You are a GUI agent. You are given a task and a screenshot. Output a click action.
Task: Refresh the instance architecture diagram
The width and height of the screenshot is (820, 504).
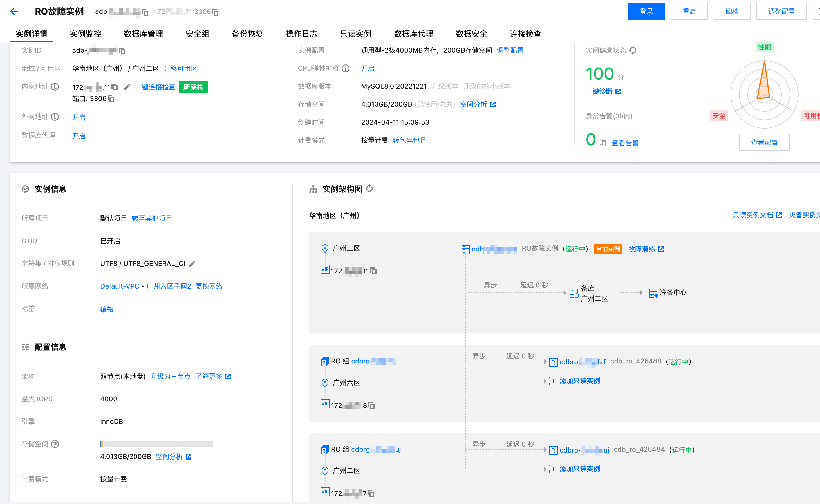click(x=369, y=189)
